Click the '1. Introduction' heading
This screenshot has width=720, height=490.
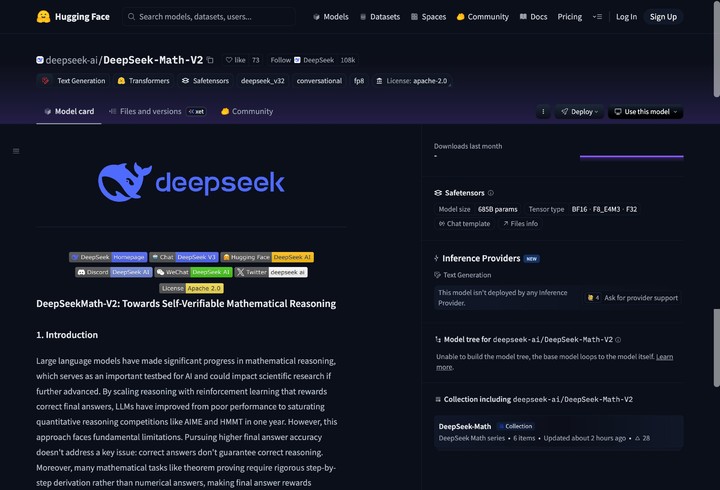67,335
